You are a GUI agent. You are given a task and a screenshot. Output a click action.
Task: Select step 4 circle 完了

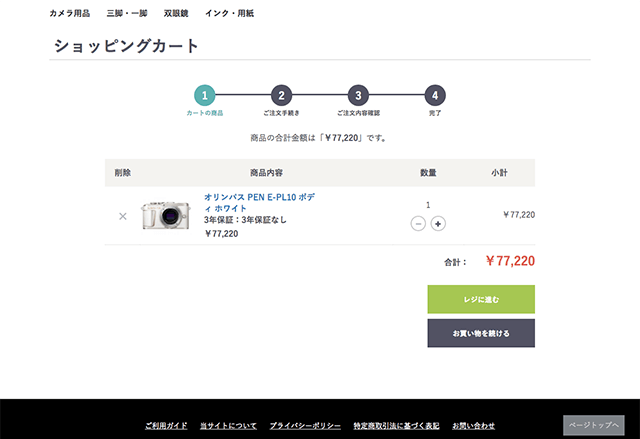435,95
